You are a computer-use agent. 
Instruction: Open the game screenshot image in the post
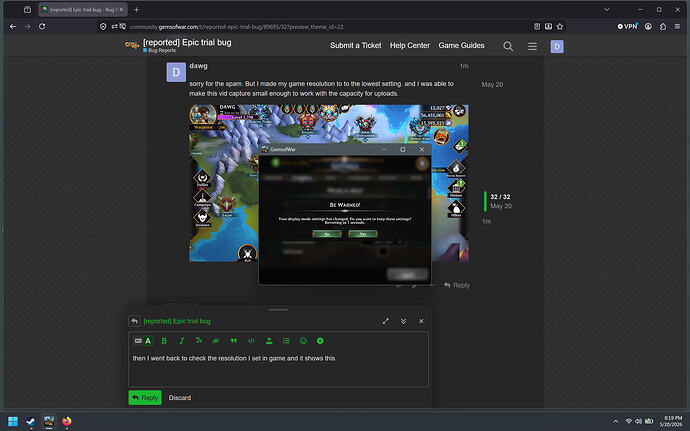coord(329,183)
